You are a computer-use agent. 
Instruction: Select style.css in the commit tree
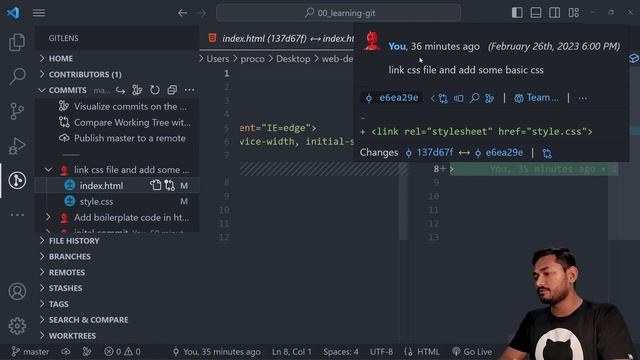point(96,202)
